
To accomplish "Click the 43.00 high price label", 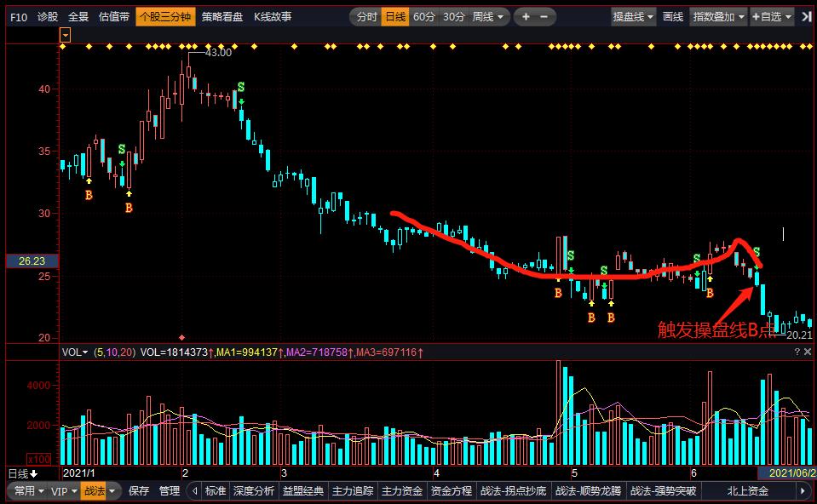I will [x=218, y=52].
